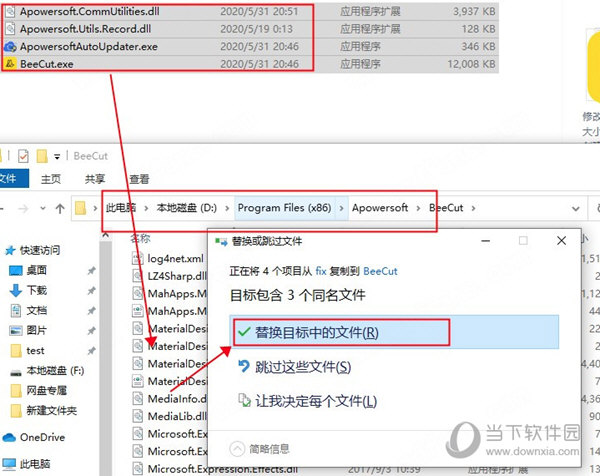Click BeeCut breadcrumb segment
This screenshot has height=476, width=600.
(x=446, y=208)
